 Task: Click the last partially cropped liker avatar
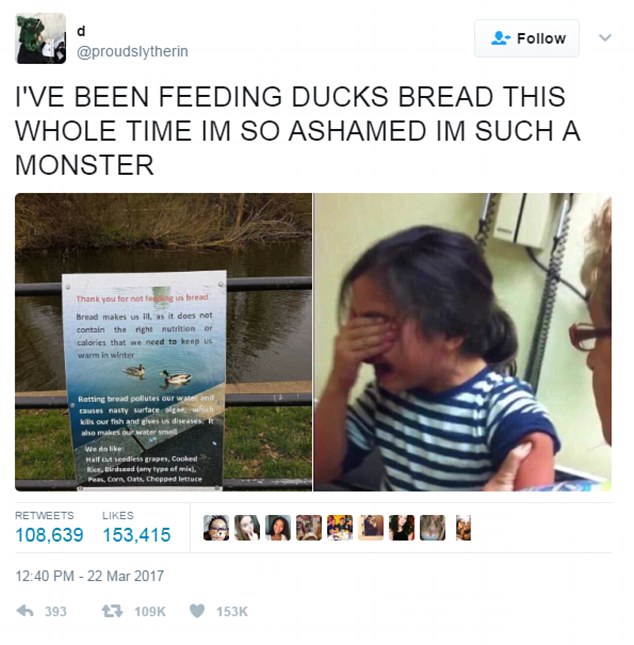tap(463, 527)
